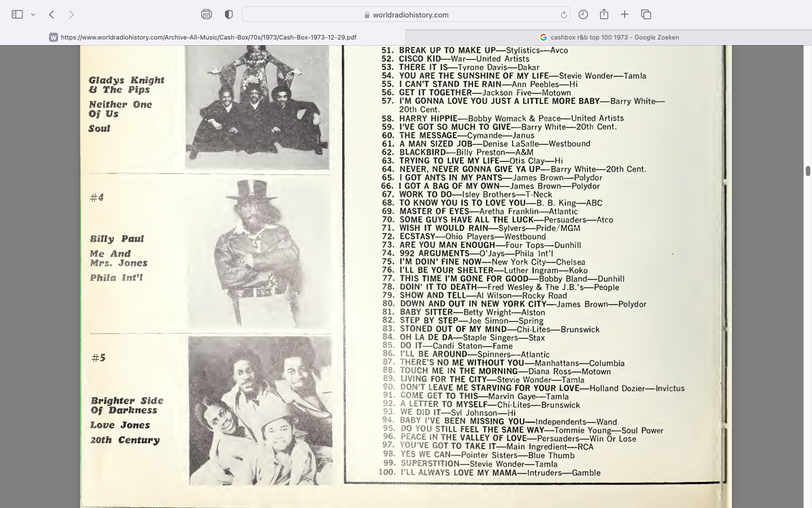812x508 pixels.
Task: Click entry 51 Break Up To Make Up
Action: pyautogui.click(x=475, y=50)
